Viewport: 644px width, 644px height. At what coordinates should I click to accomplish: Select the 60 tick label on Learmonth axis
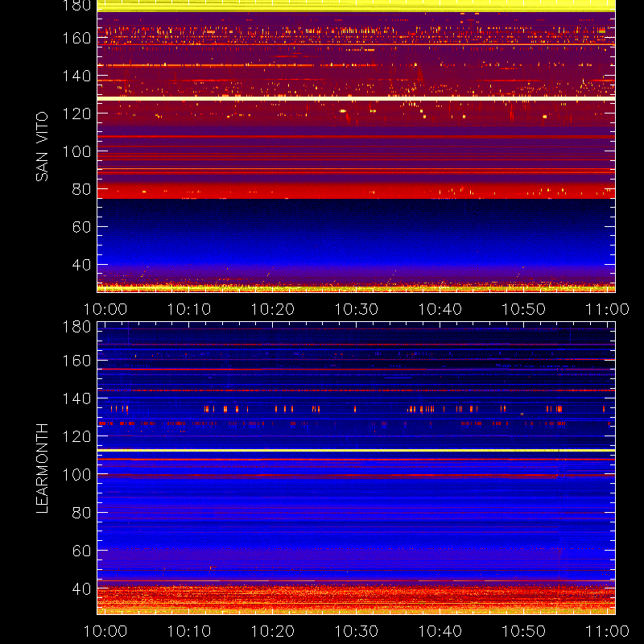click(x=81, y=551)
